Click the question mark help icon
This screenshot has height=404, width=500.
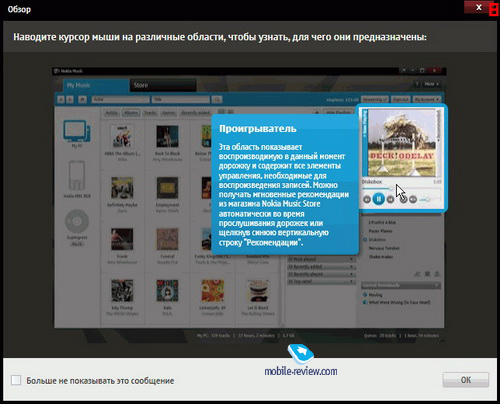417,84
